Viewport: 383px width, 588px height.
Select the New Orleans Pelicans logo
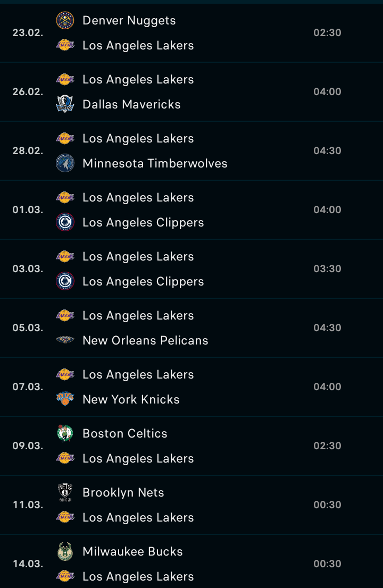point(65,340)
